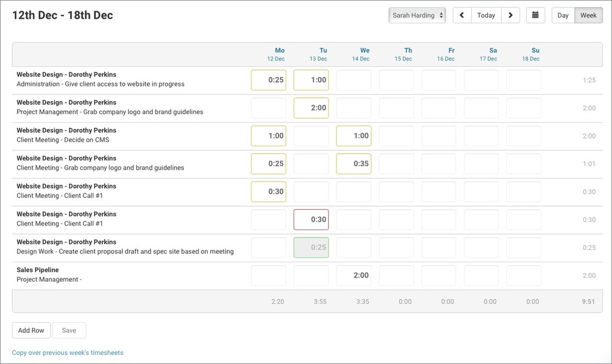
Task: Click Tuesday's red-highlighted 0:30 entry
Action: [x=311, y=219]
